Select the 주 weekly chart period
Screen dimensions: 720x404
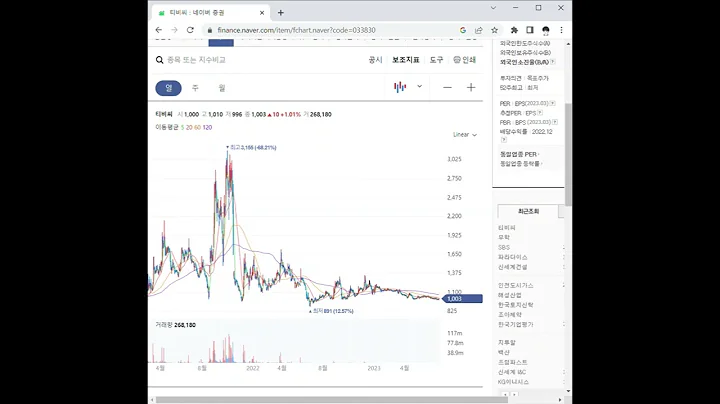(x=195, y=88)
